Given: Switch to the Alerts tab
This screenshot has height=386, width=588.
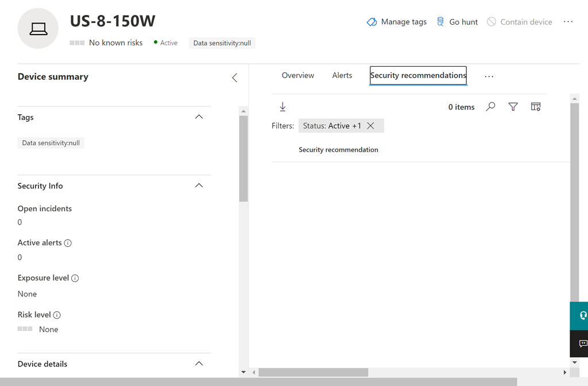Looking at the screenshot, I should coord(342,76).
